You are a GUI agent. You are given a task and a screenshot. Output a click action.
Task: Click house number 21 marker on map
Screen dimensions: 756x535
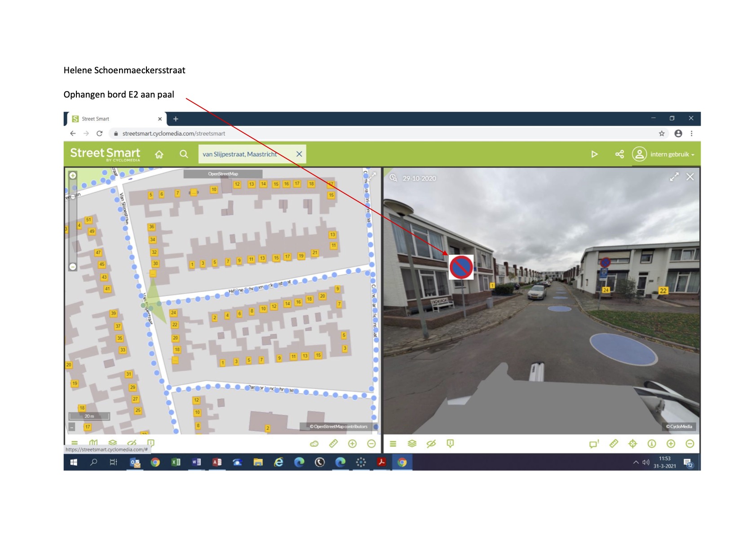[x=315, y=253]
